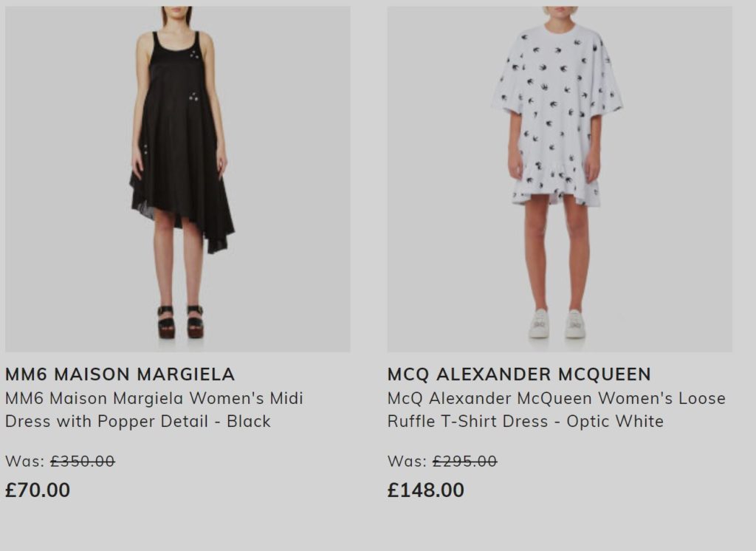The width and height of the screenshot is (756, 551).
Task: Open the white McQ t-shirt dress image
Action: click(x=560, y=179)
